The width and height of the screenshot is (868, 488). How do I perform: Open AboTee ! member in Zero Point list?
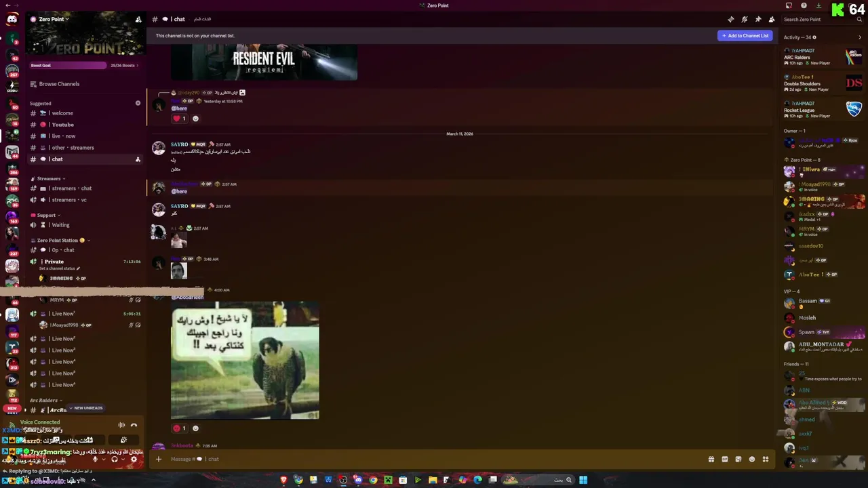click(x=823, y=274)
